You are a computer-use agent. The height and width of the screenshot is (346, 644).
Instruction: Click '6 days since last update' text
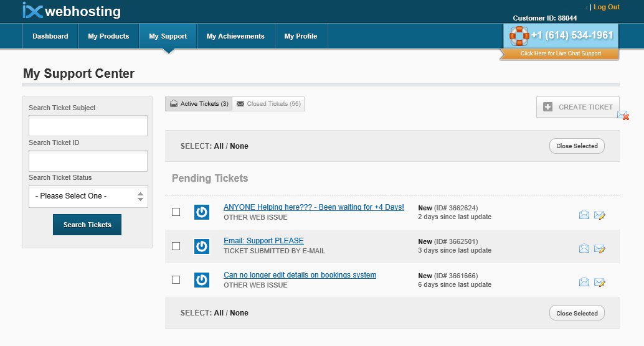(x=455, y=284)
